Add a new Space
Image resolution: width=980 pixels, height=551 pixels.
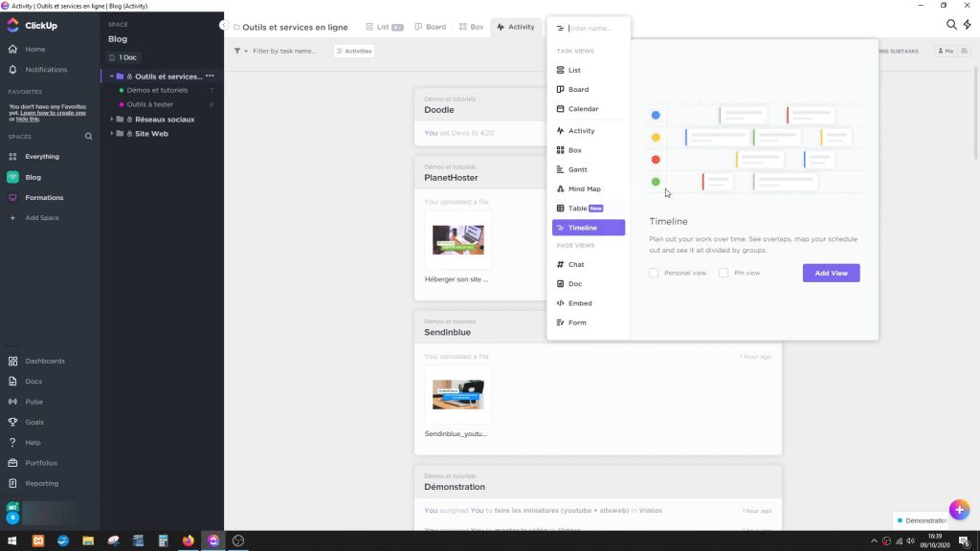(x=33, y=217)
